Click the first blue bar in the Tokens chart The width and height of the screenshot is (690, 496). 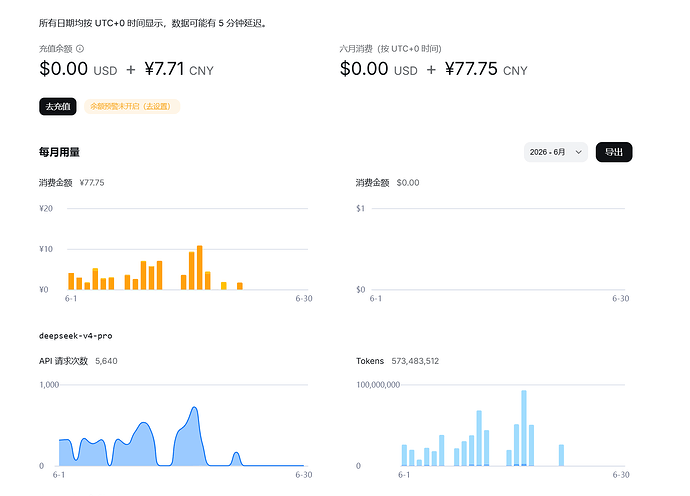click(x=404, y=455)
